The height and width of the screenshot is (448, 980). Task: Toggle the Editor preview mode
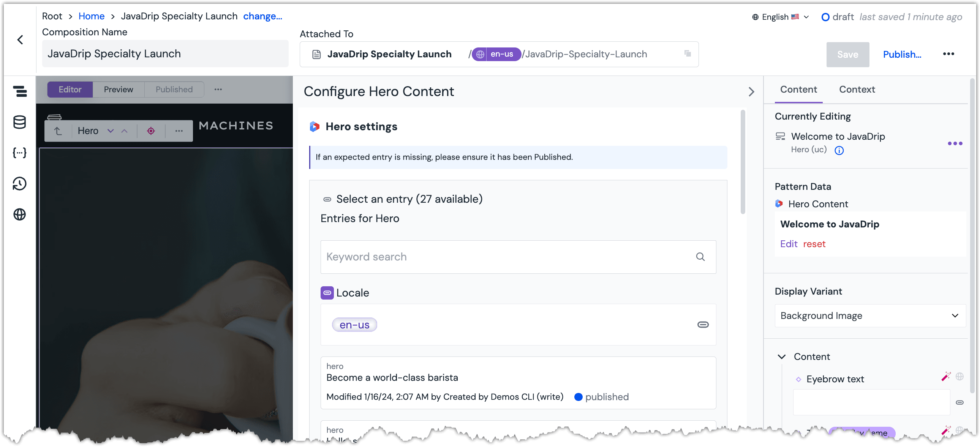[119, 89]
